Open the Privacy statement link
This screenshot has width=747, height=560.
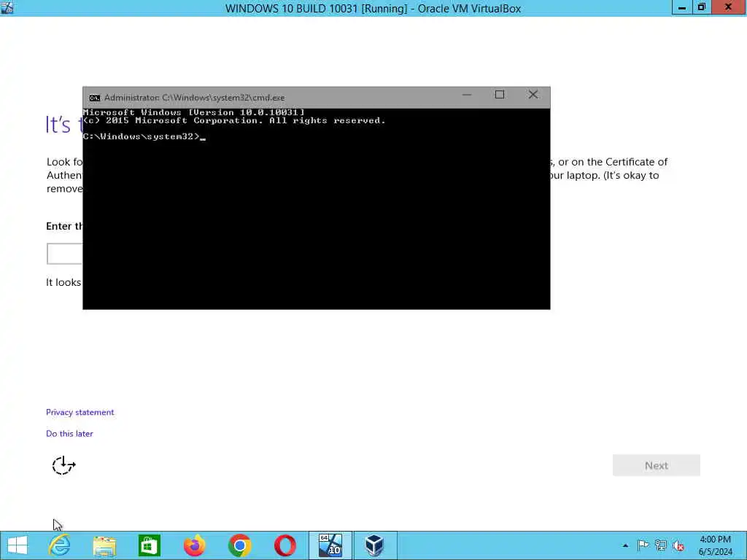(x=80, y=413)
